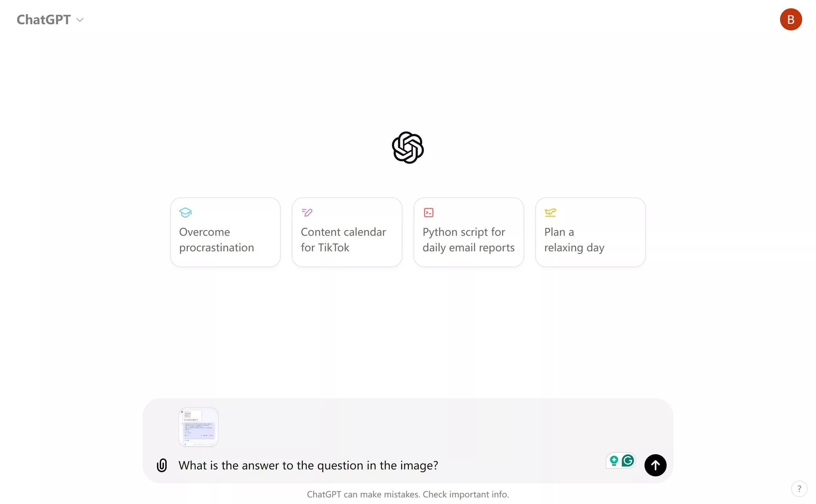Choose the Plan a relaxing day suggestion
Screen dimensions: 816x504
590,232
